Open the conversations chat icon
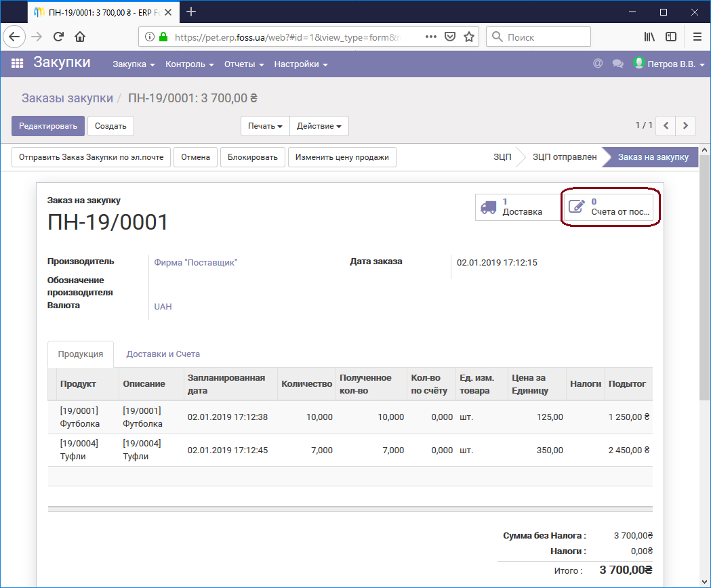 click(617, 64)
